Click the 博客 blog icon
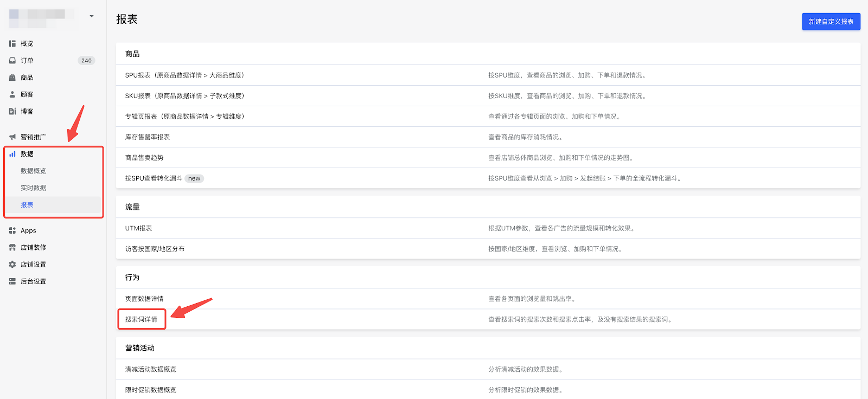The width and height of the screenshot is (868, 399). (12, 111)
